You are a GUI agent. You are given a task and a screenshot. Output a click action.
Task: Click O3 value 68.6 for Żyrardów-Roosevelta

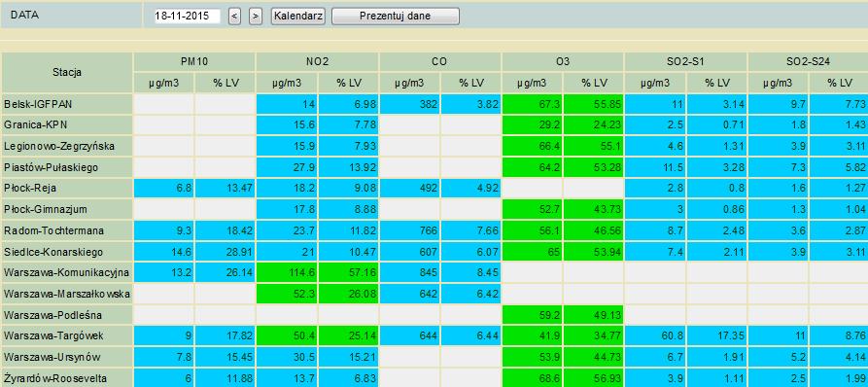click(x=533, y=378)
